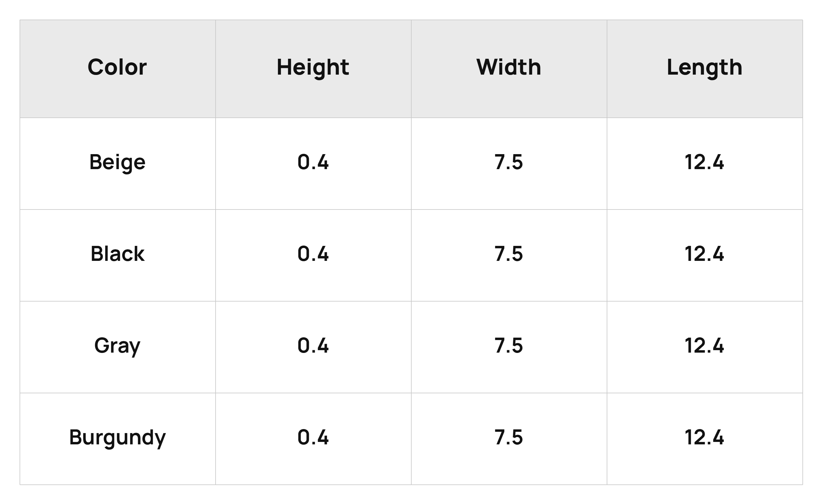Viewport: 822px width, 504px height.
Task: Click the Beige row height value 0.4
Action: [313, 162]
